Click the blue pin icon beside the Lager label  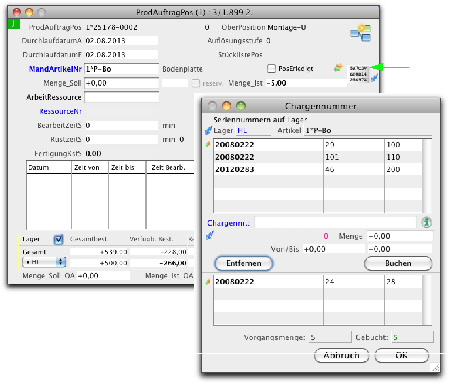tap(208, 130)
